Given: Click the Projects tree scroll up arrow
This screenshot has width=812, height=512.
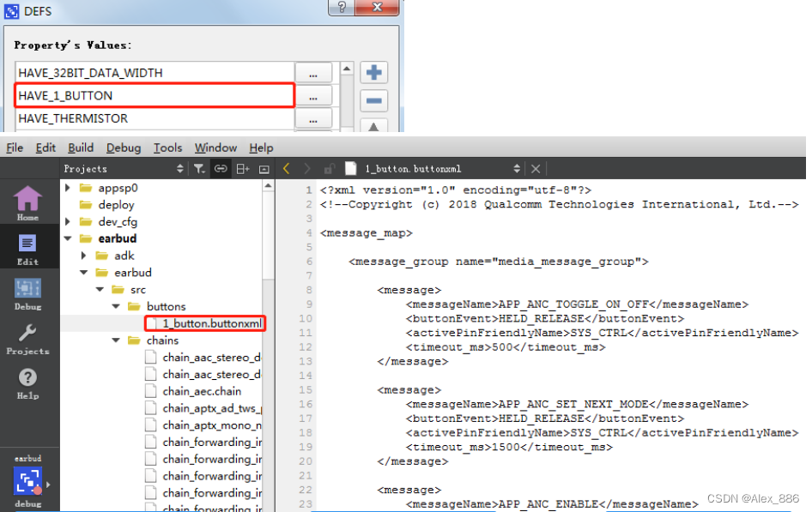Looking at the screenshot, I should [x=268, y=185].
